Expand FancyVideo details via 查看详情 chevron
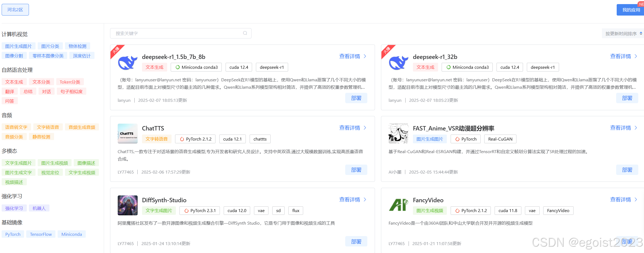 [636, 200]
